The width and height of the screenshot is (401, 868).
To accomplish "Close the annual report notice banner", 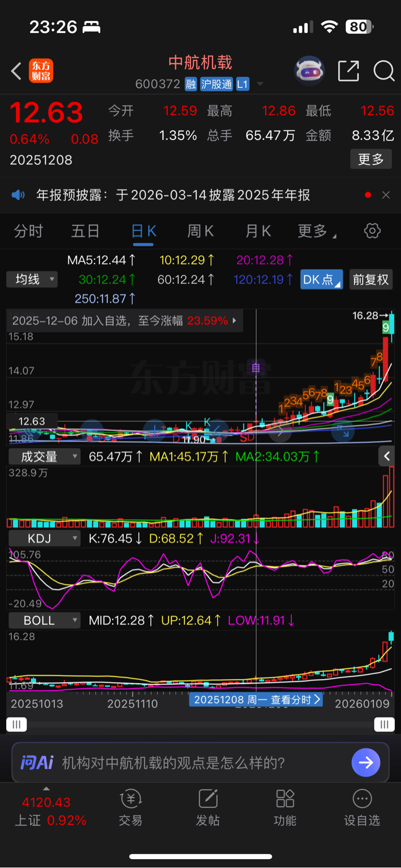I will (386, 195).
